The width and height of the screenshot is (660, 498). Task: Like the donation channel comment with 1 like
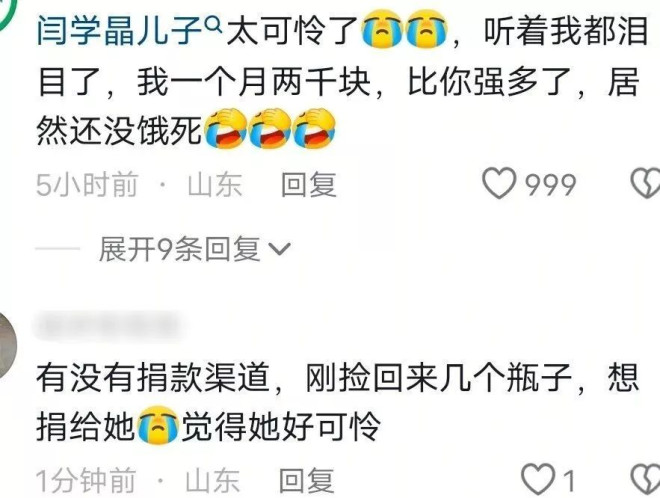pos(538,479)
